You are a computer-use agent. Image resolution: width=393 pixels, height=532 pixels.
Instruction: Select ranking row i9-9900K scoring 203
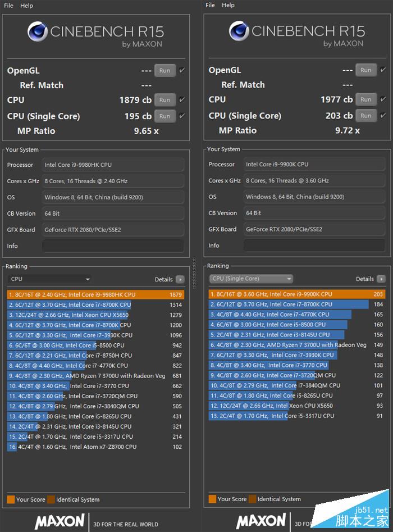pos(297,294)
